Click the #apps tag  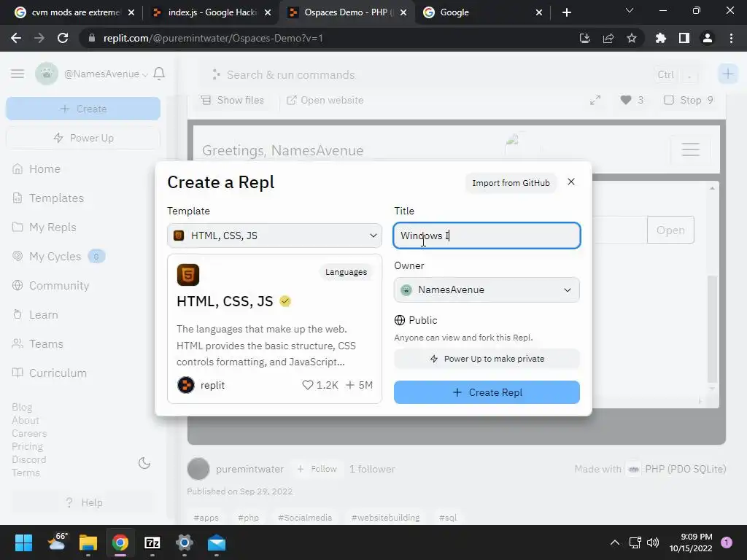coord(206,518)
